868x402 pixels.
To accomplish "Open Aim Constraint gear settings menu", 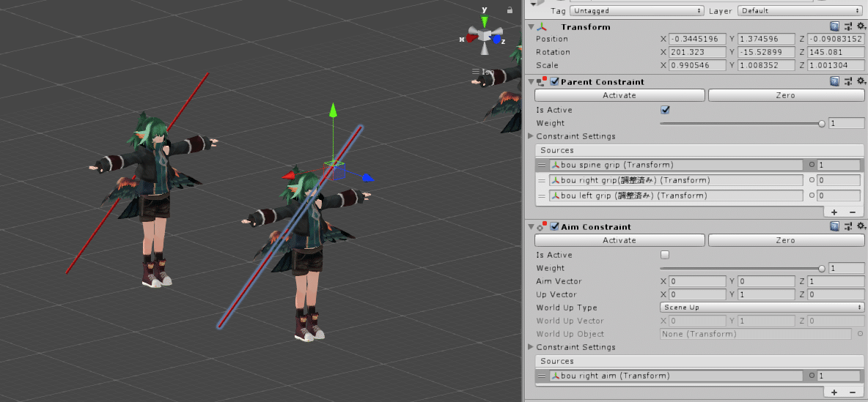I will click(861, 226).
